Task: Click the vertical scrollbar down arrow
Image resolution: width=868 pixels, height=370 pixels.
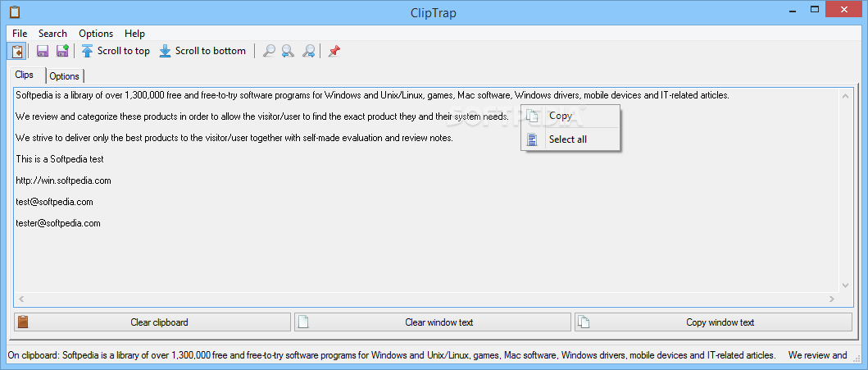Action: tap(845, 285)
